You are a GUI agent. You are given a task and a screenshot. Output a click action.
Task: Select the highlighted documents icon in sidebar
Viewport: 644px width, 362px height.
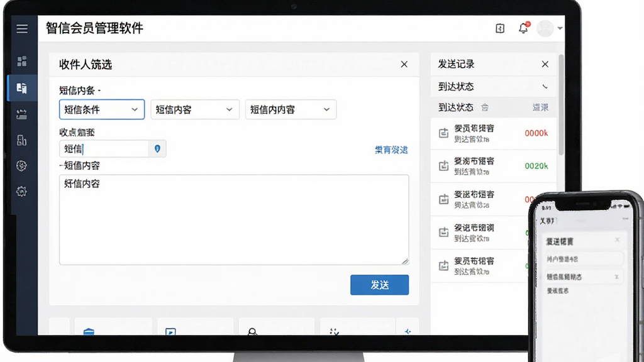pyautogui.click(x=22, y=88)
